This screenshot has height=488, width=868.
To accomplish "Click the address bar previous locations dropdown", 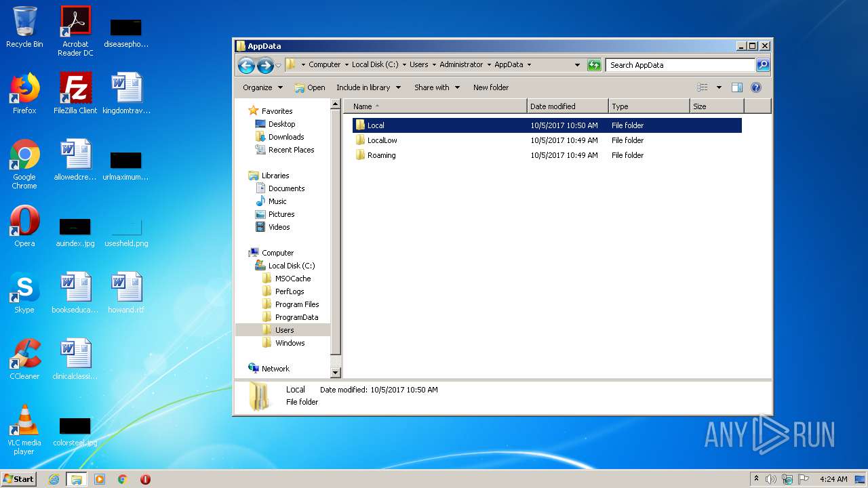I will 577,65.
